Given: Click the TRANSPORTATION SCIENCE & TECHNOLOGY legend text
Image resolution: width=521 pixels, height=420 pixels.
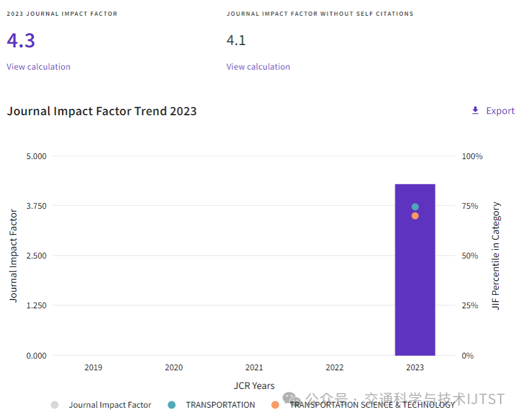Looking at the screenshot, I should (372, 405).
